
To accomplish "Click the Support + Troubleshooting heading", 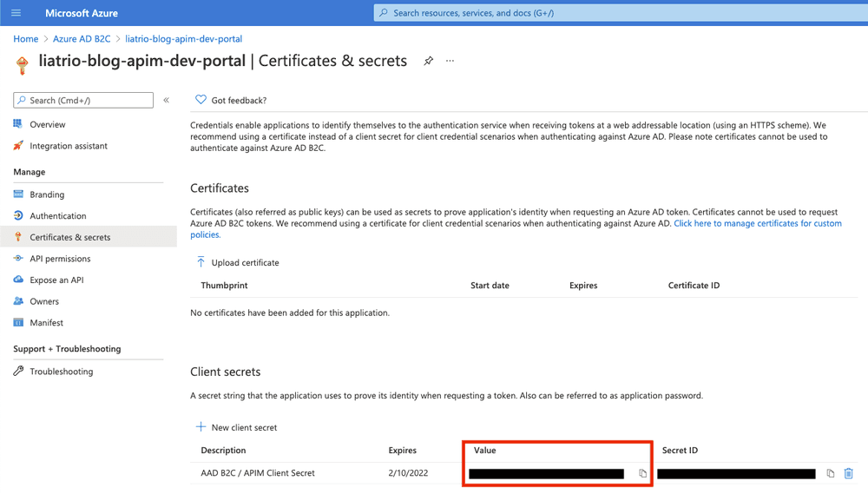I will click(67, 348).
